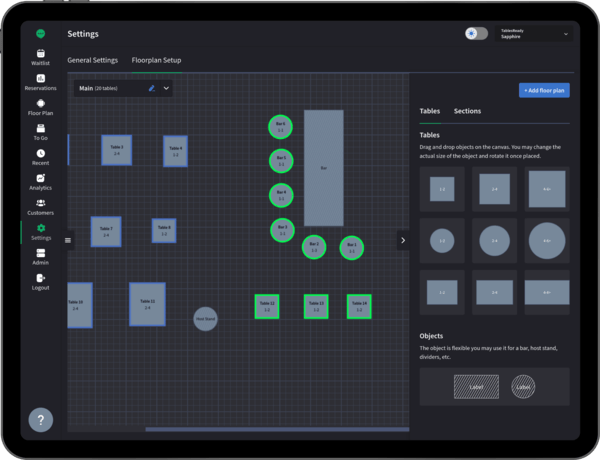Viewport: 600px width, 460px height.
Task: Toggle the light/dark theme switch
Action: 476,34
